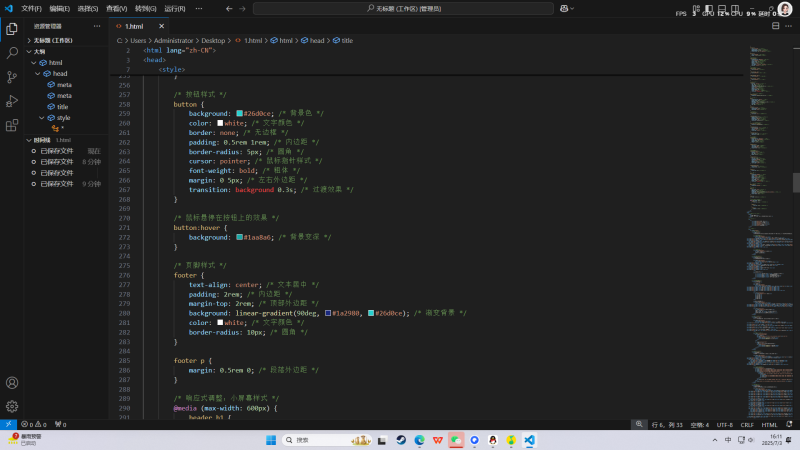The height and width of the screenshot is (450, 800).
Task: Open Explorer panel's more actions ellipsis
Action: coord(97,26)
